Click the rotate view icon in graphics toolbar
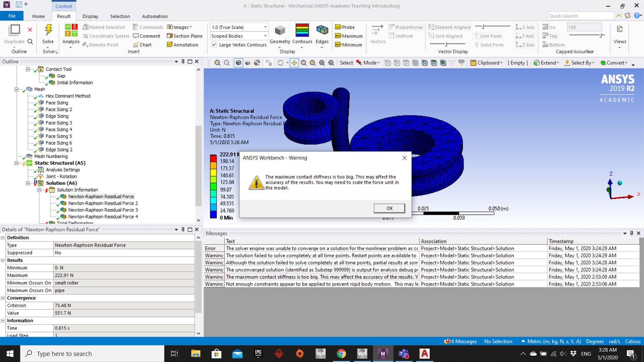 tap(280, 63)
